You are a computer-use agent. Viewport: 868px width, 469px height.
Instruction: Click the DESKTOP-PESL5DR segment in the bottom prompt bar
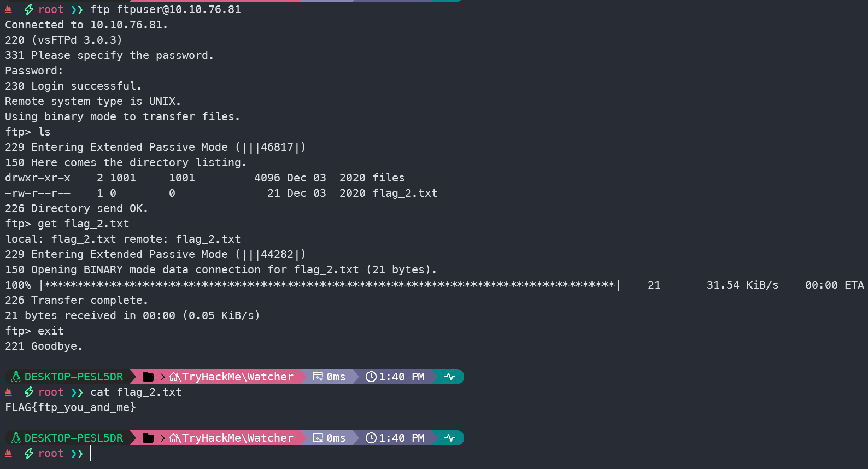pyautogui.click(x=74, y=438)
